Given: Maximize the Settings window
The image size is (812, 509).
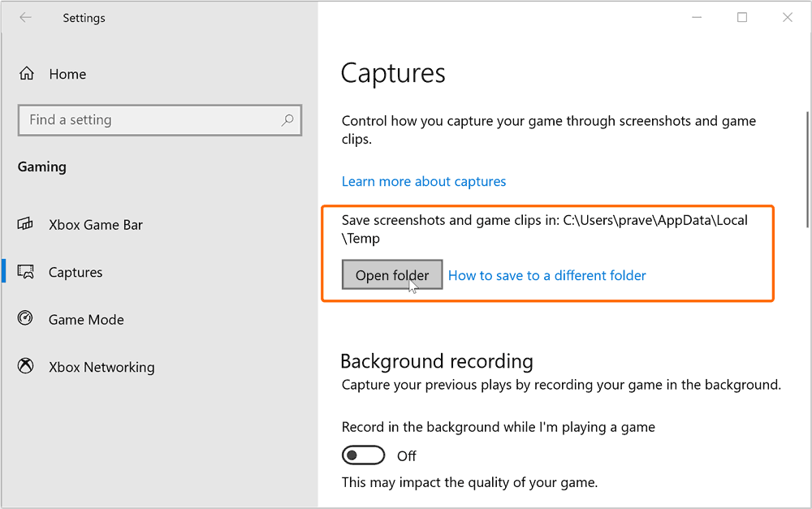Looking at the screenshot, I should click(742, 18).
